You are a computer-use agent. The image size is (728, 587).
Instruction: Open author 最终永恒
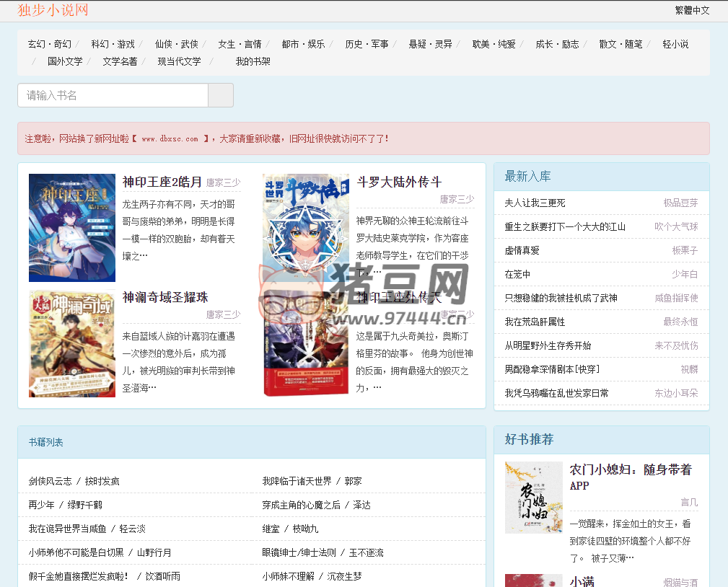pyautogui.click(x=680, y=322)
